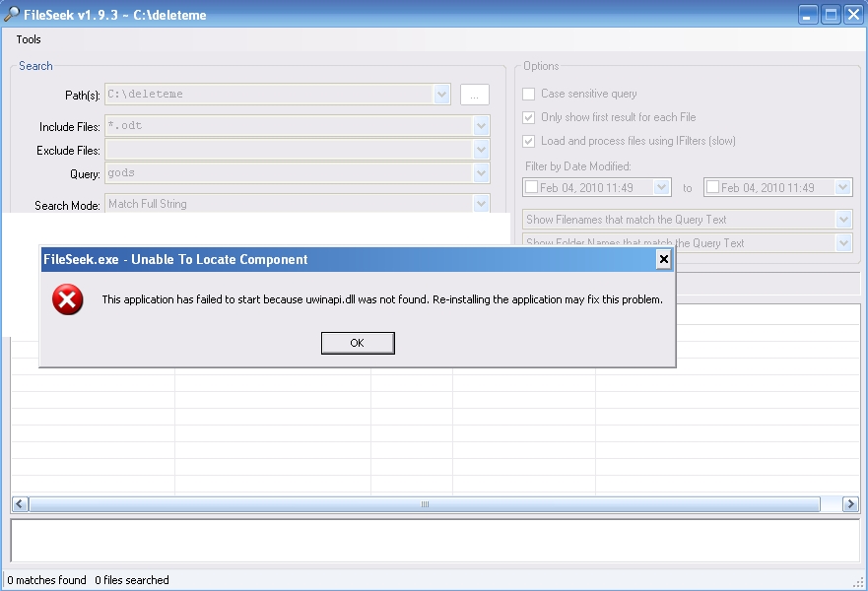Open Show Filenames that match Query Text dropdown
Image resolution: width=868 pixels, height=591 pixels.
coord(842,220)
